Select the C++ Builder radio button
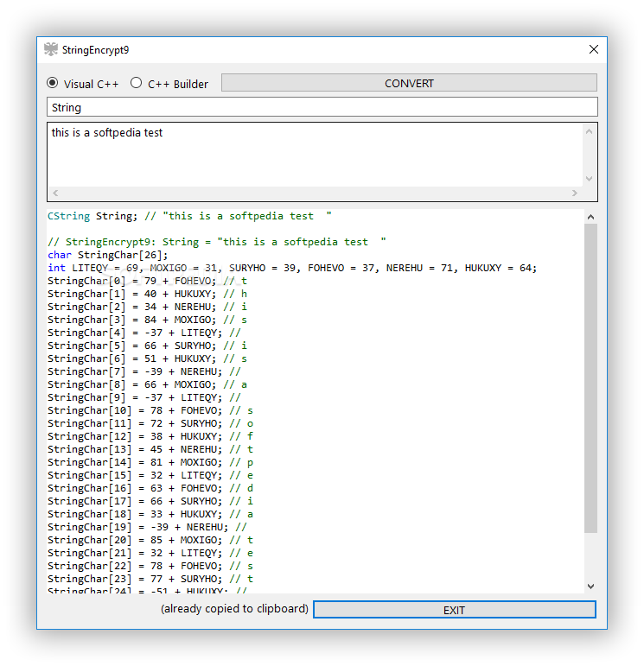This screenshot has height=666, width=644. 136,83
